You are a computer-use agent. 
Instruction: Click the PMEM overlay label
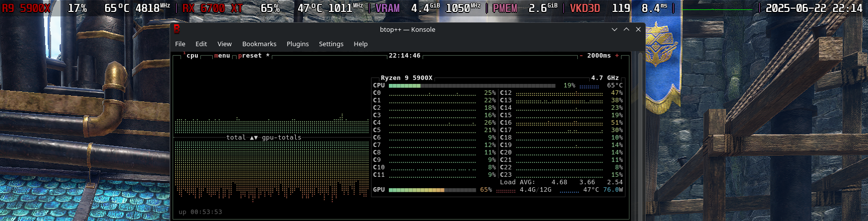pos(505,8)
